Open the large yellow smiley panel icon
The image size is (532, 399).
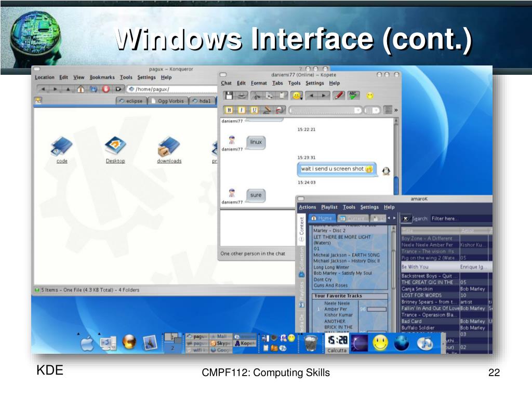pyautogui.click(x=380, y=343)
